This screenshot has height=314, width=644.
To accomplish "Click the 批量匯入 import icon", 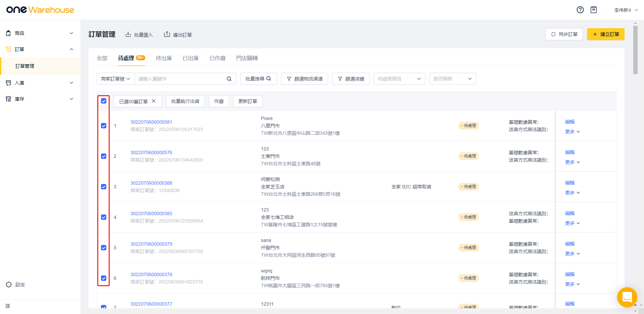I will click(128, 35).
